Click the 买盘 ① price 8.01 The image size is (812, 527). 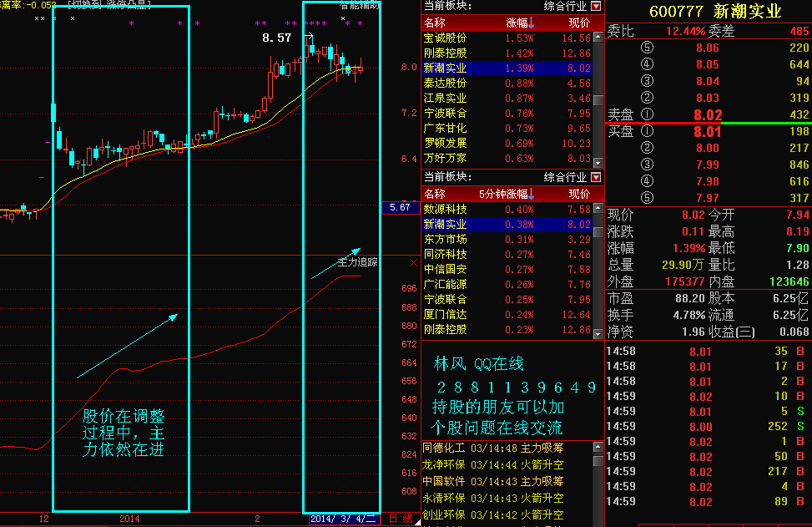[707, 131]
